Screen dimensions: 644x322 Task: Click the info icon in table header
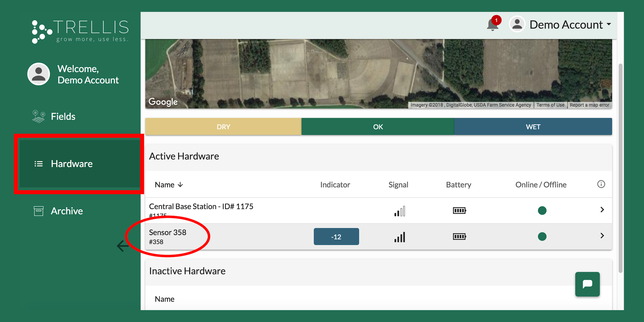(601, 184)
